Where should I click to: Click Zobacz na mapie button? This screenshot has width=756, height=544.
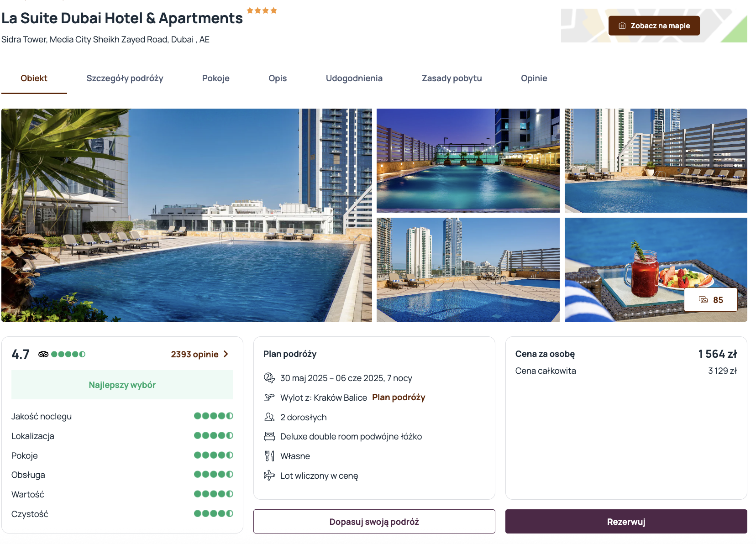(x=654, y=26)
